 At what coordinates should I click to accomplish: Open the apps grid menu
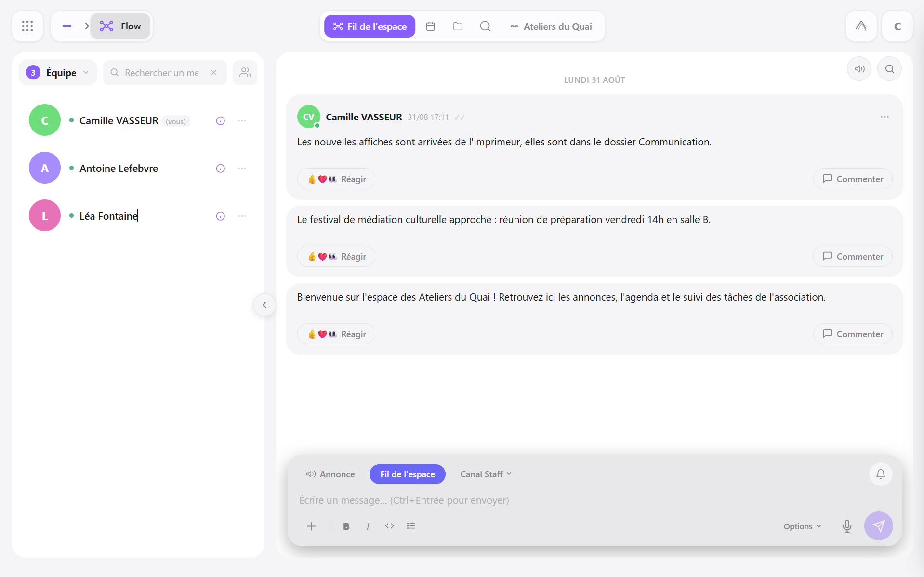27,26
